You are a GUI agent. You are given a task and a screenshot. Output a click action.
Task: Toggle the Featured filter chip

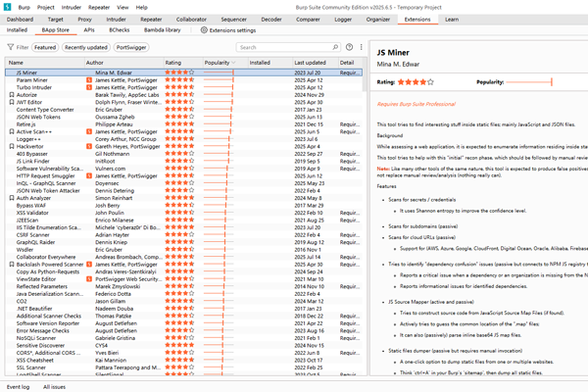pos(45,47)
